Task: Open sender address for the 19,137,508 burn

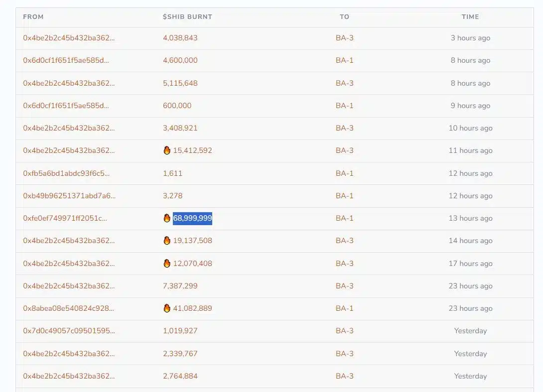Action: point(69,241)
